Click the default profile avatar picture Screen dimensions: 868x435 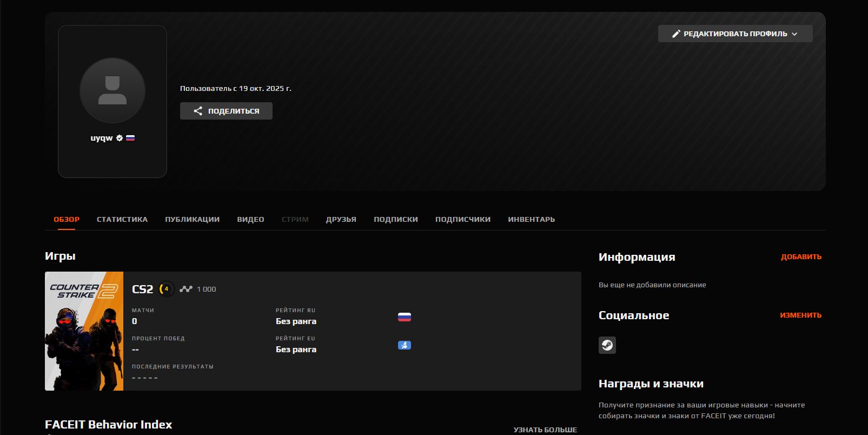(x=112, y=90)
